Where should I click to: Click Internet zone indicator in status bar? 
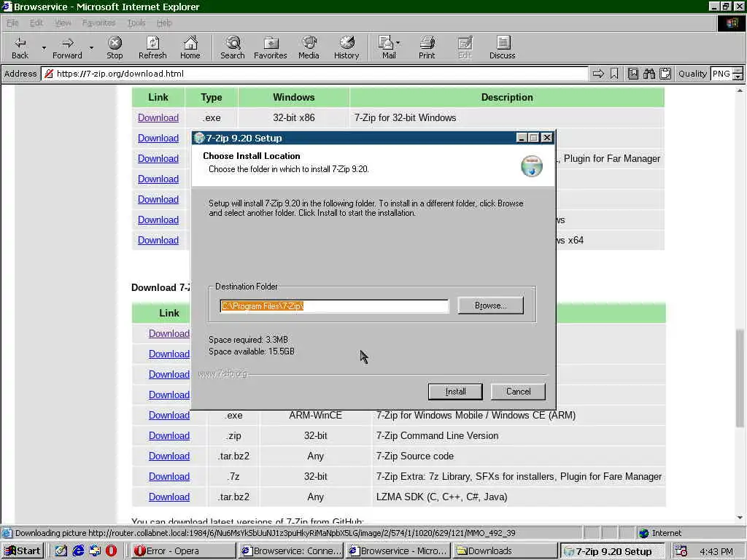click(661, 533)
